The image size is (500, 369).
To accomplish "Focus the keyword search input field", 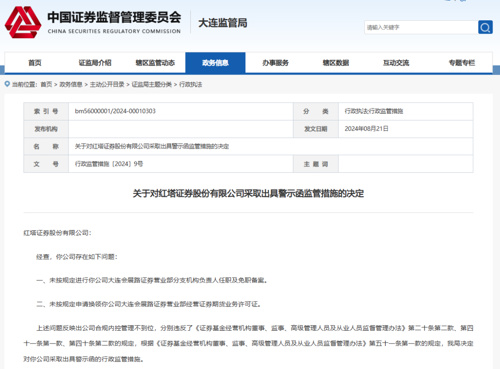I will click(421, 27).
